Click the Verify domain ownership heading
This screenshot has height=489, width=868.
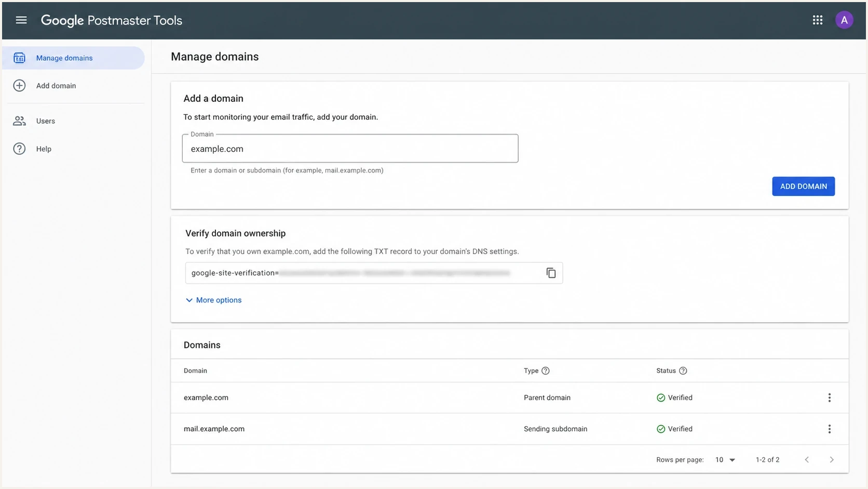(236, 233)
